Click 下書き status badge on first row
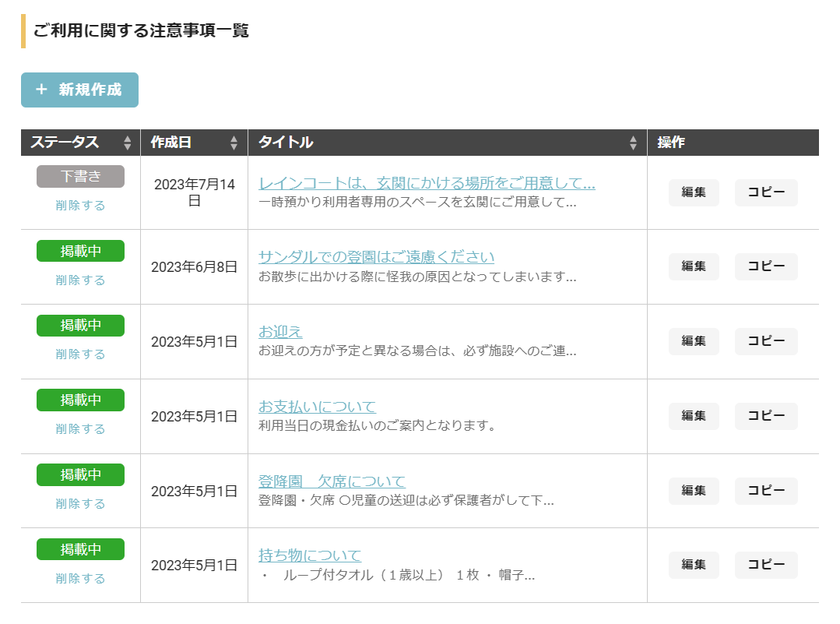This screenshot has height=624, width=840. (x=80, y=176)
